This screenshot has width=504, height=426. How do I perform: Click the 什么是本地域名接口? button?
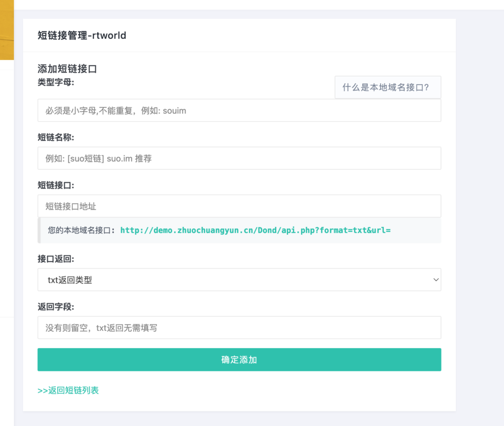click(x=388, y=87)
